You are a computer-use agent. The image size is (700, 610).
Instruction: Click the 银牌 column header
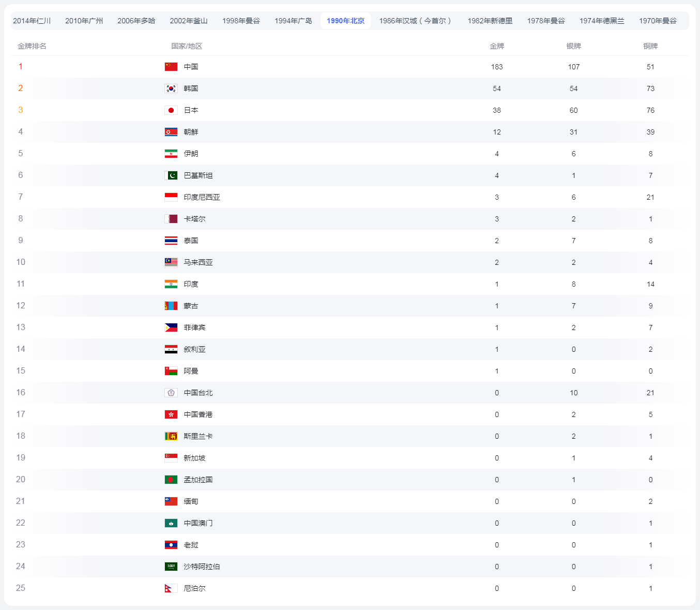[x=574, y=46]
